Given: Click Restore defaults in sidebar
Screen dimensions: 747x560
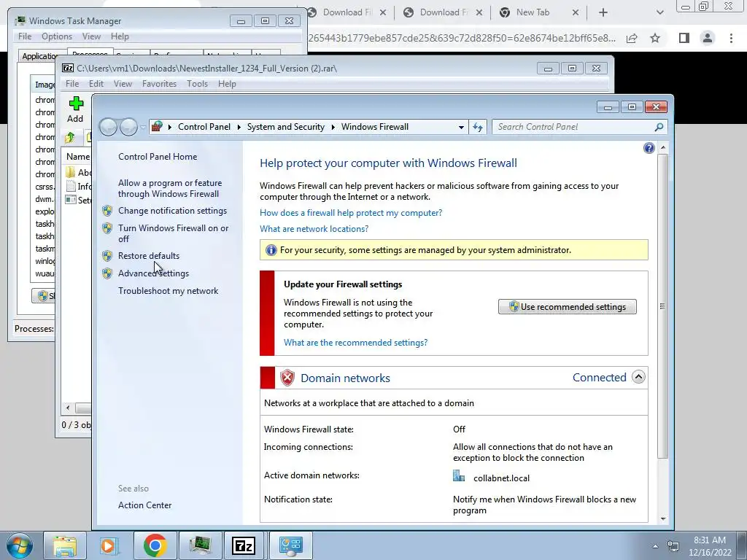Looking at the screenshot, I should point(149,256).
